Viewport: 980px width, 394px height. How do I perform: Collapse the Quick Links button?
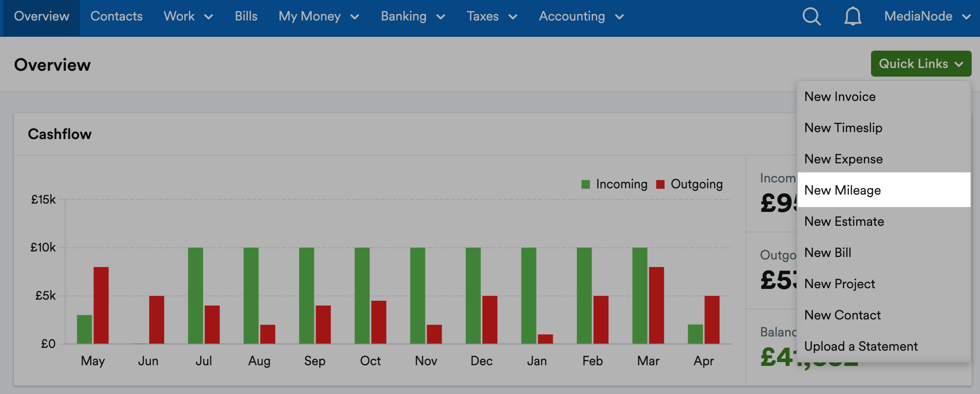click(x=921, y=63)
